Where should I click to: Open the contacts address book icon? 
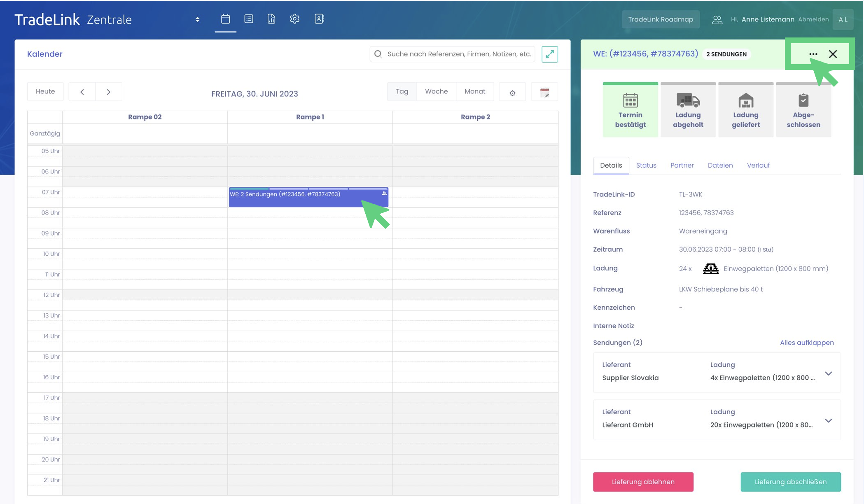tap(319, 19)
